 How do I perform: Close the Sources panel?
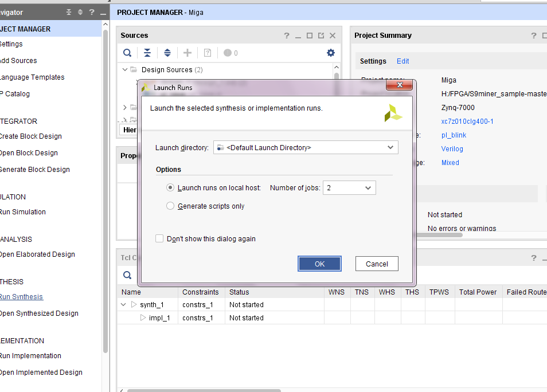(x=333, y=36)
